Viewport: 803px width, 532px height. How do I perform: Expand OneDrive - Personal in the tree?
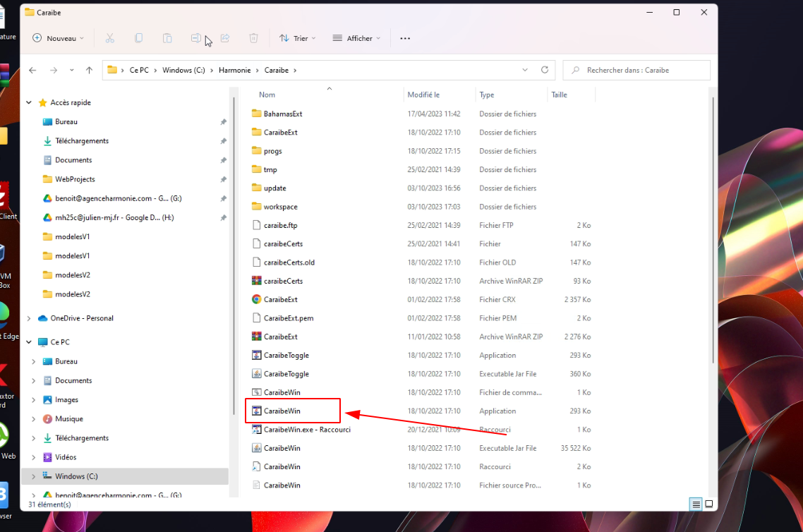pos(29,318)
